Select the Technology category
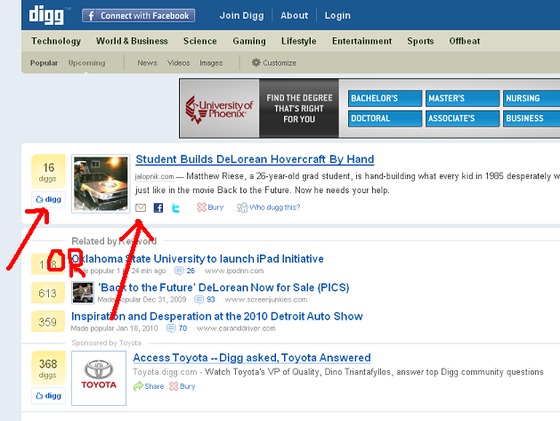The image size is (560, 421). (56, 41)
